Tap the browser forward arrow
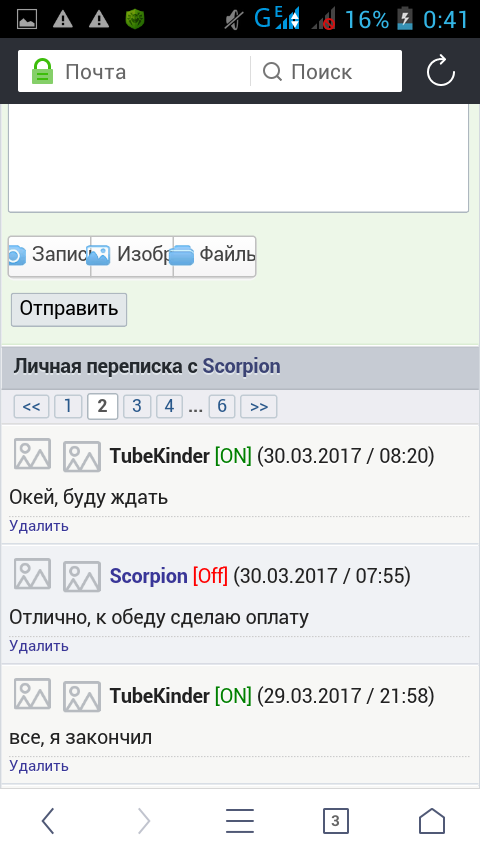This screenshot has height=854, width=480. point(144,821)
